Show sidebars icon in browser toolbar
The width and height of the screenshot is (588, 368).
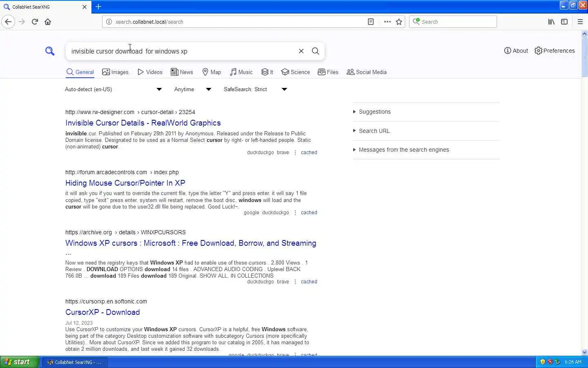[x=564, y=22]
